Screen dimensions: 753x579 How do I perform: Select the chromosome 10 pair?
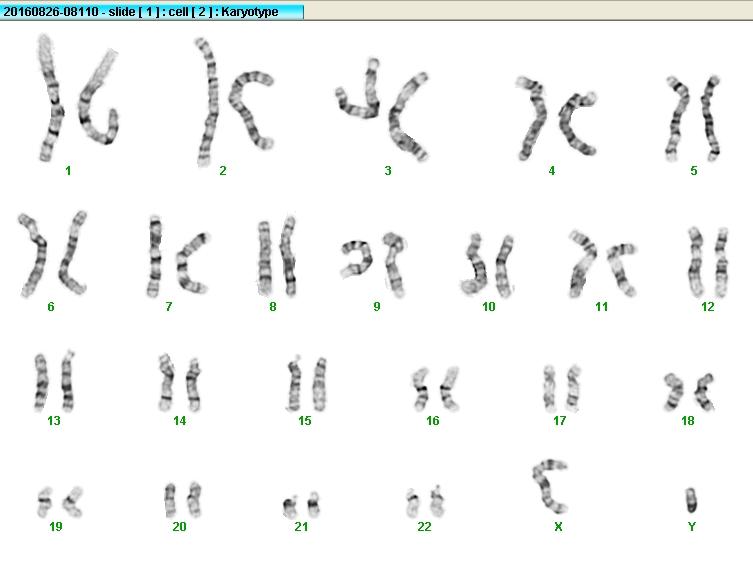[486, 265]
